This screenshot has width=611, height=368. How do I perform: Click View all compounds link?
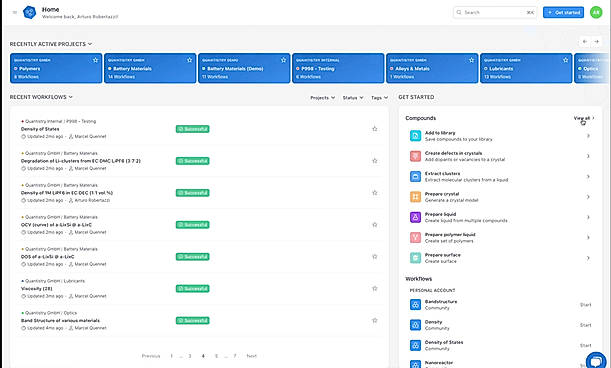584,118
